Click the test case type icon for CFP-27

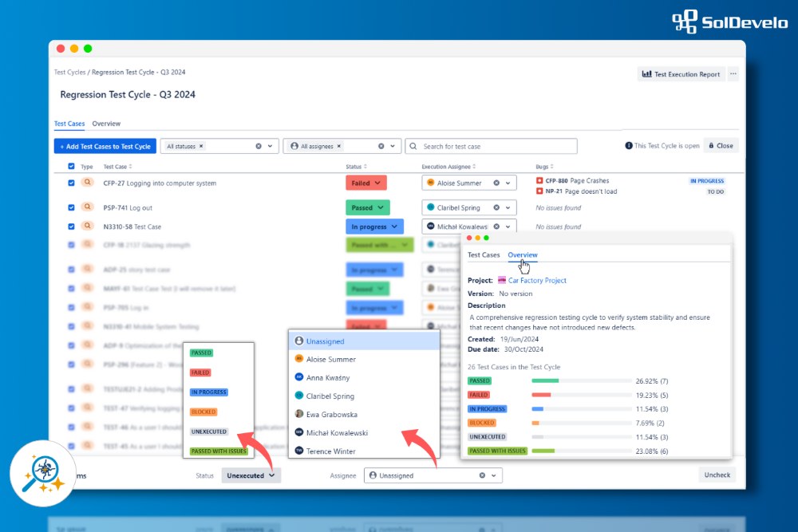pos(87,183)
